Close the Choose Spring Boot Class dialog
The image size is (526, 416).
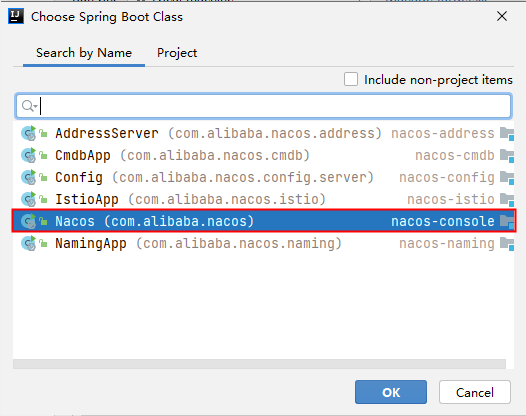(502, 16)
